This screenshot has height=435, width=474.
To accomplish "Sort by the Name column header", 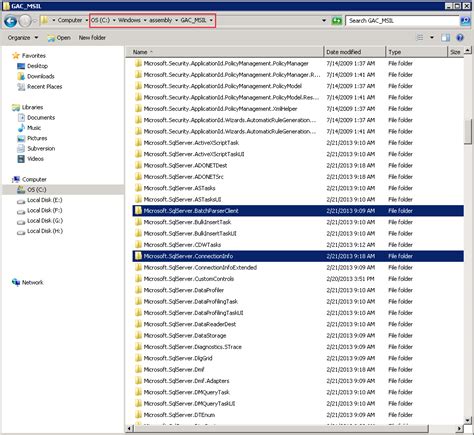I will click(x=225, y=52).
